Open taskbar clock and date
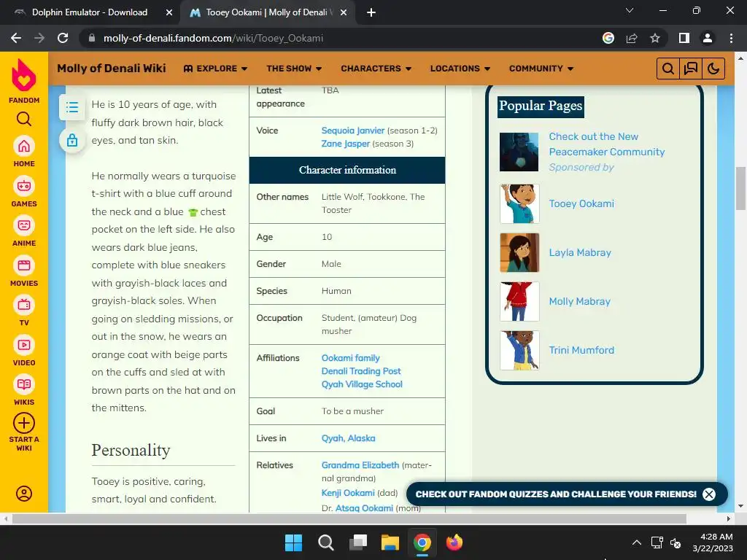 (x=713, y=542)
